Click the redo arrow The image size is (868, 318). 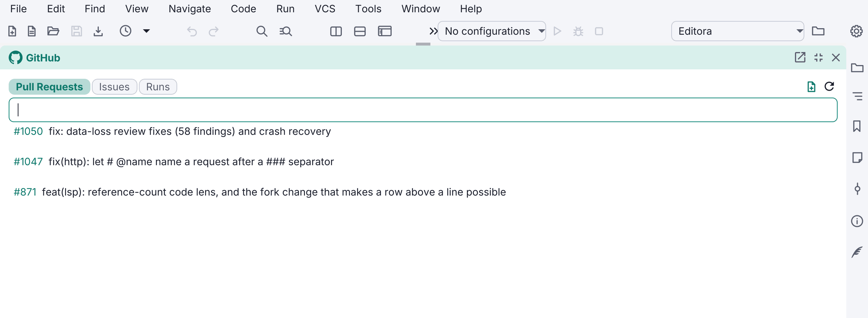(214, 31)
